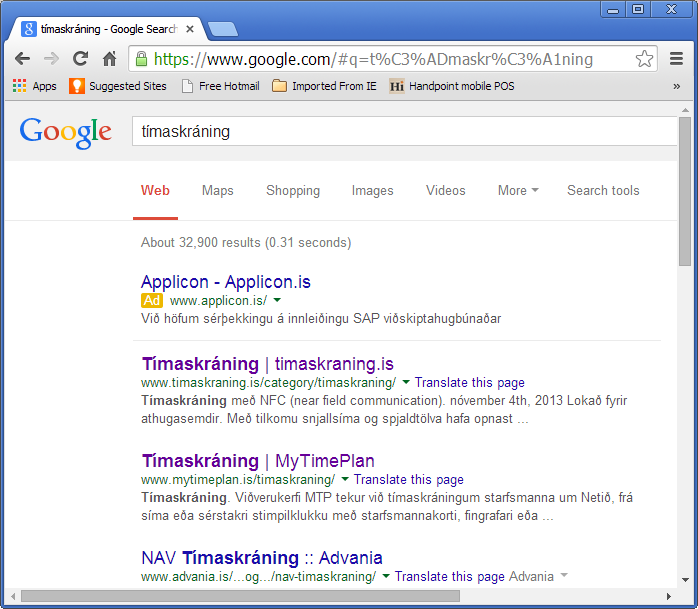698x609 pixels.
Task: Click the About 32,900 results text
Action: (x=246, y=243)
